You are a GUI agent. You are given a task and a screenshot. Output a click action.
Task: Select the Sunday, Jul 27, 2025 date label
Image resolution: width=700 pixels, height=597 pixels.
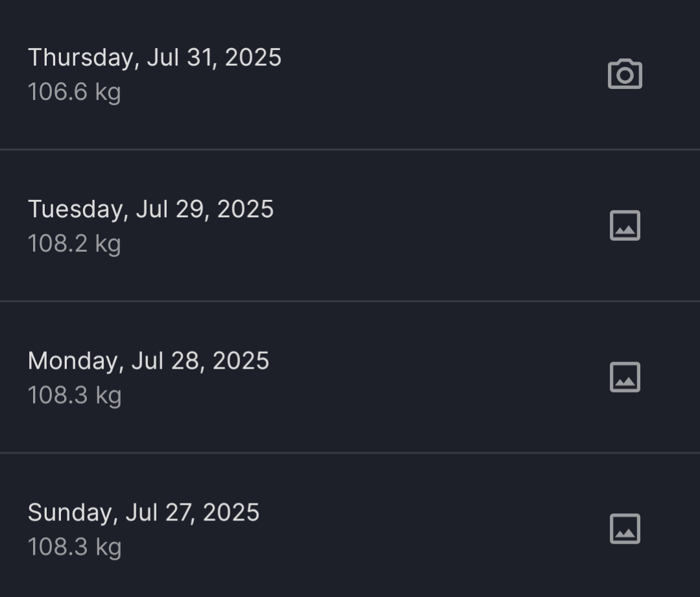[143, 513]
